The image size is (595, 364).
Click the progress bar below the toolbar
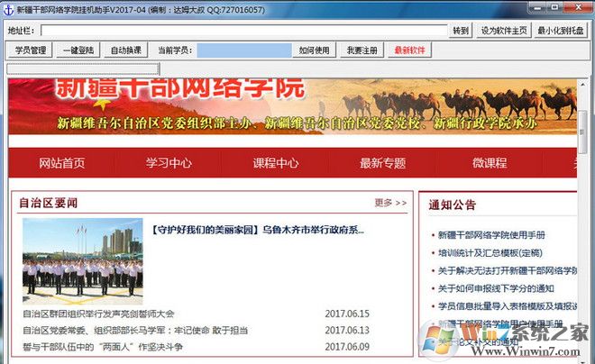83,68
